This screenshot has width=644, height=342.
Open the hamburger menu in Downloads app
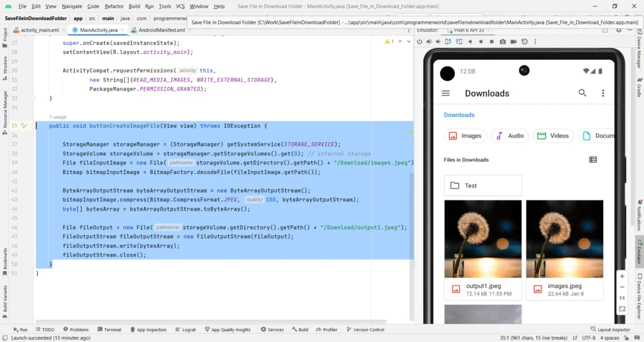click(446, 93)
